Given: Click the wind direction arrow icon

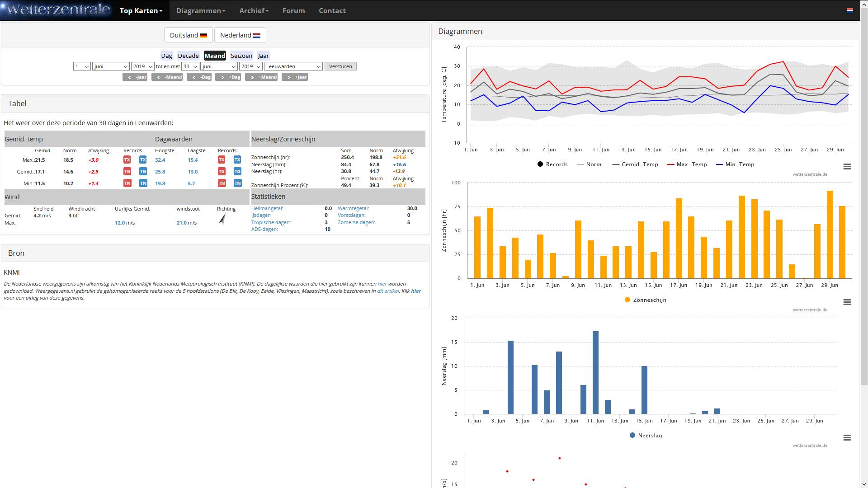Looking at the screenshot, I should [x=222, y=219].
